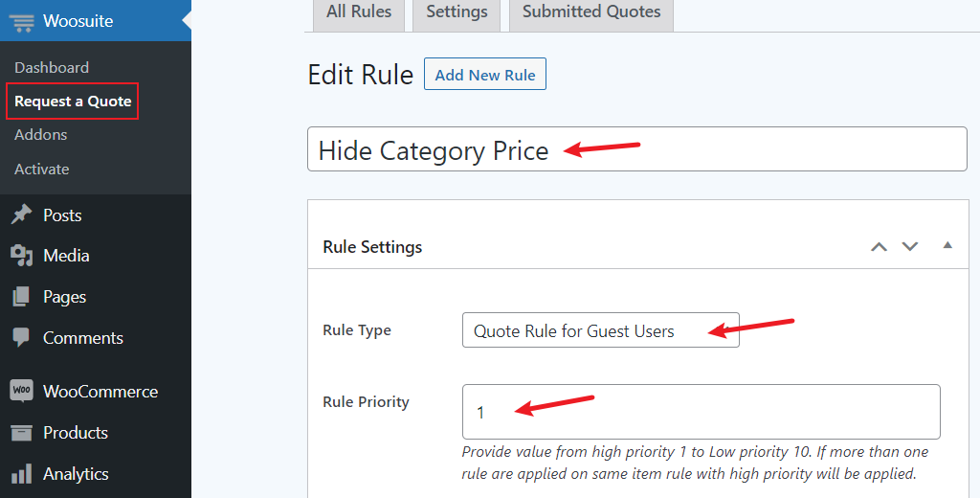Move Rule Settings panel up with chevron
Screen dimensions: 980x498
879,246
